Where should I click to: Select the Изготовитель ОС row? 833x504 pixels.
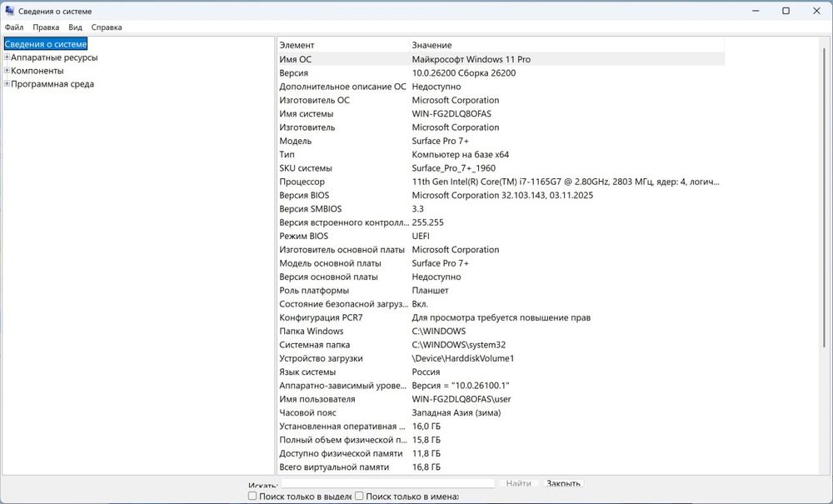pos(501,100)
